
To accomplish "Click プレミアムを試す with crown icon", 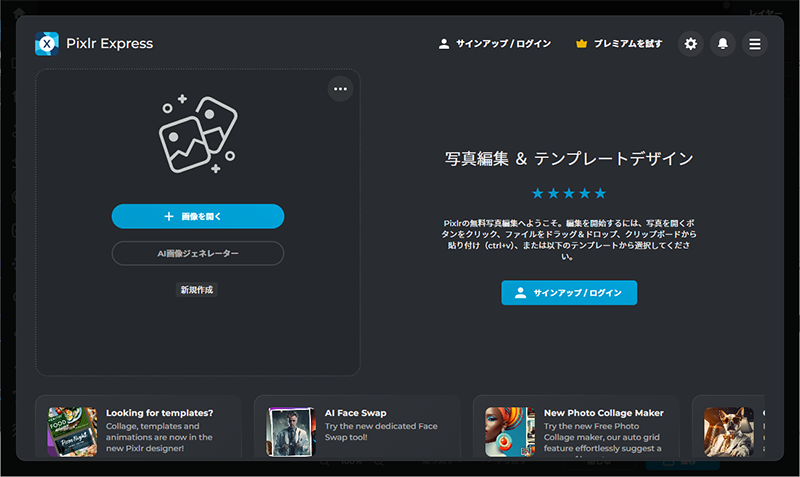I will (x=619, y=44).
